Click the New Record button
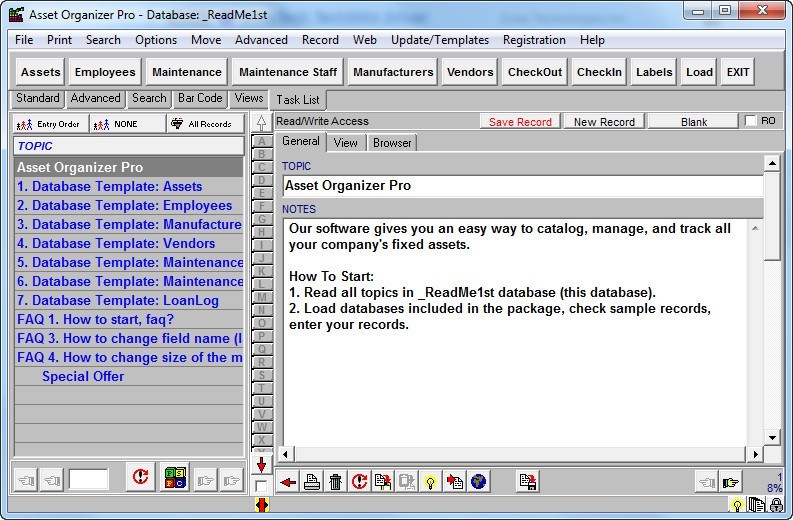This screenshot has width=793, height=520. [x=604, y=122]
